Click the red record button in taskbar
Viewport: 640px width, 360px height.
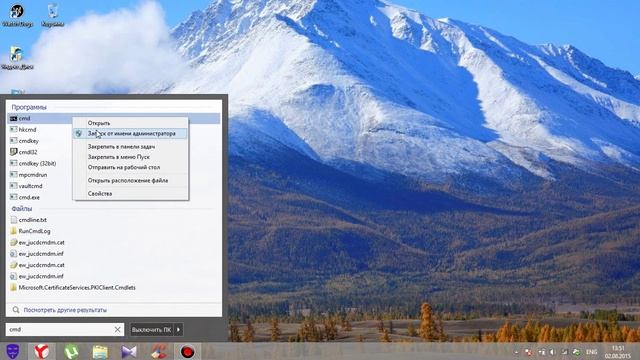click(x=188, y=351)
